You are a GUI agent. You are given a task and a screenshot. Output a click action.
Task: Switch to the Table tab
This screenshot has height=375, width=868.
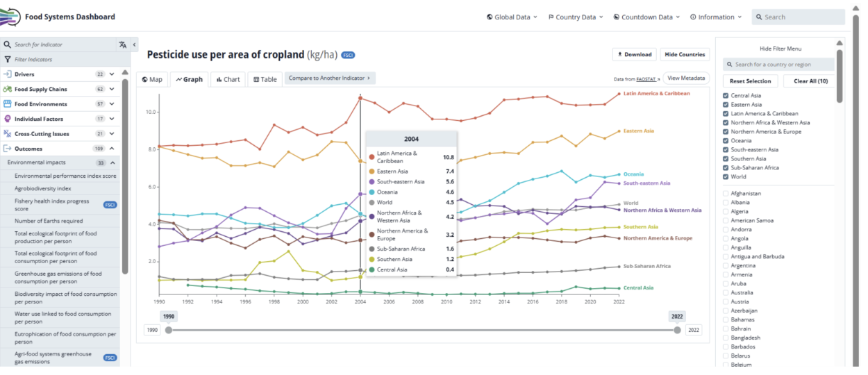pyautogui.click(x=265, y=79)
